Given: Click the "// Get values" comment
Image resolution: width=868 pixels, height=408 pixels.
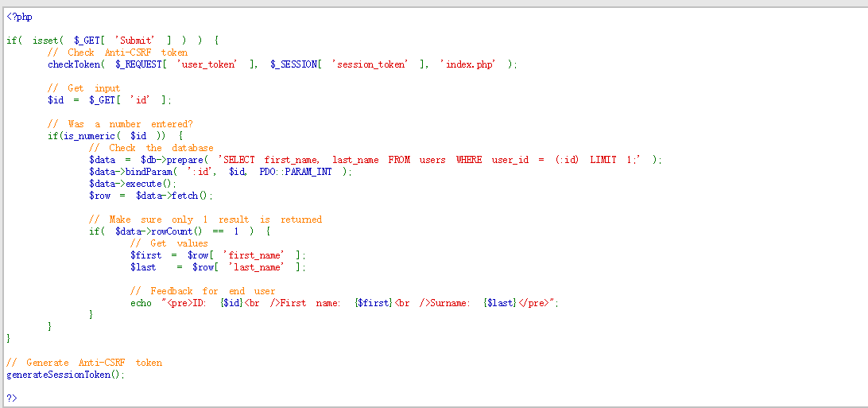Looking at the screenshot, I should tap(169, 243).
